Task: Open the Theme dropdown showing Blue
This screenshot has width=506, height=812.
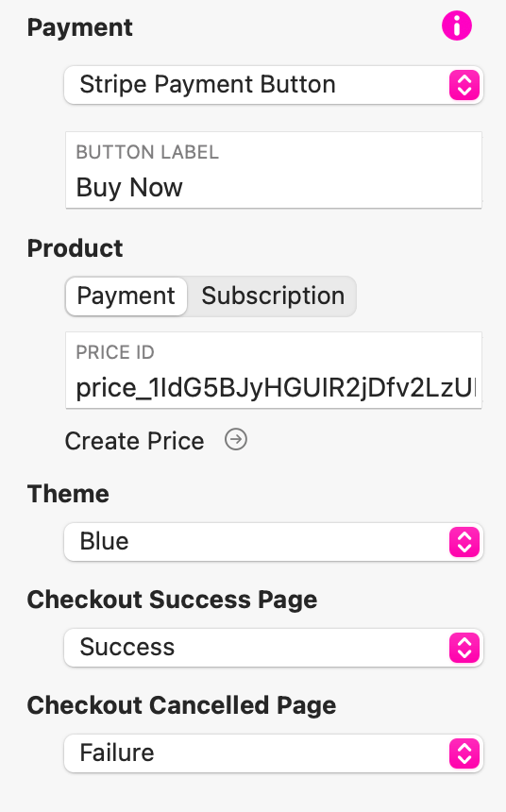Action: click(274, 542)
